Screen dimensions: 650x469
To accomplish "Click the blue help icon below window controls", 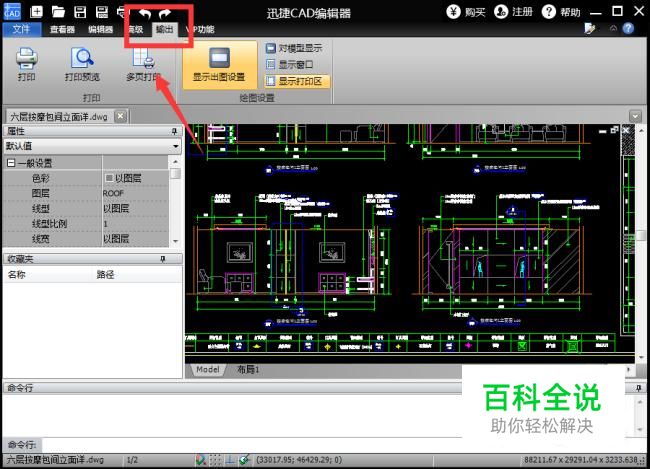I will coord(628,28).
